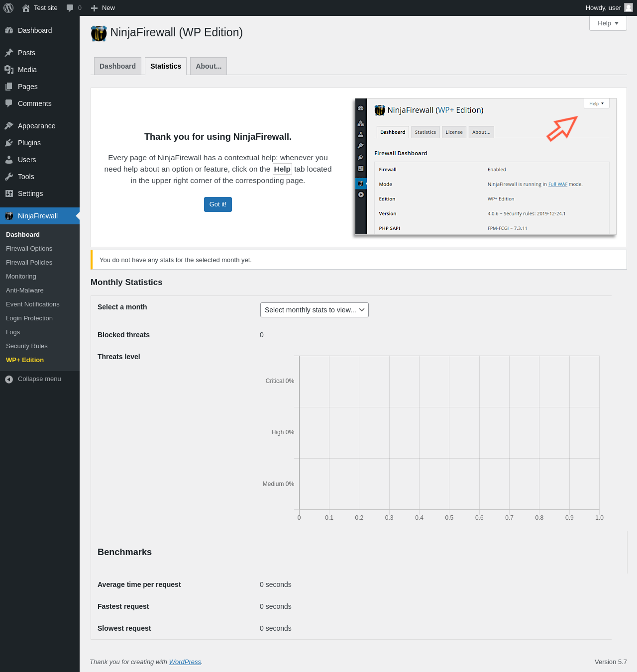Image resolution: width=637 pixels, height=672 pixels.
Task: Switch to the Dashboard tab
Action: click(117, 66)
